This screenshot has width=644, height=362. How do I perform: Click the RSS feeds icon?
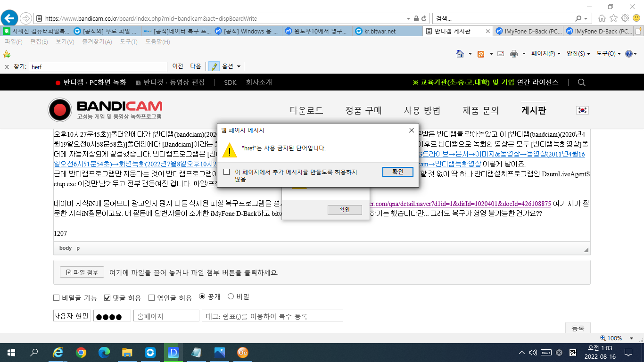[481, 54]
